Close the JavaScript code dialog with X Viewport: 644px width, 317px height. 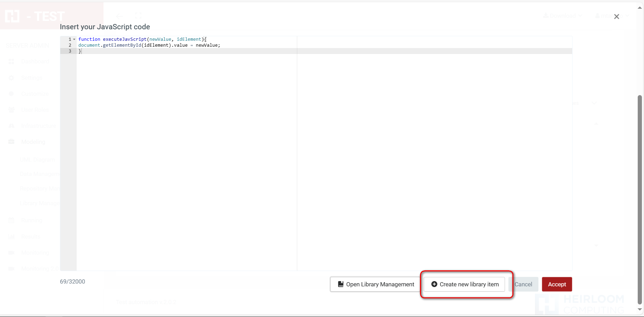[616, 17]
